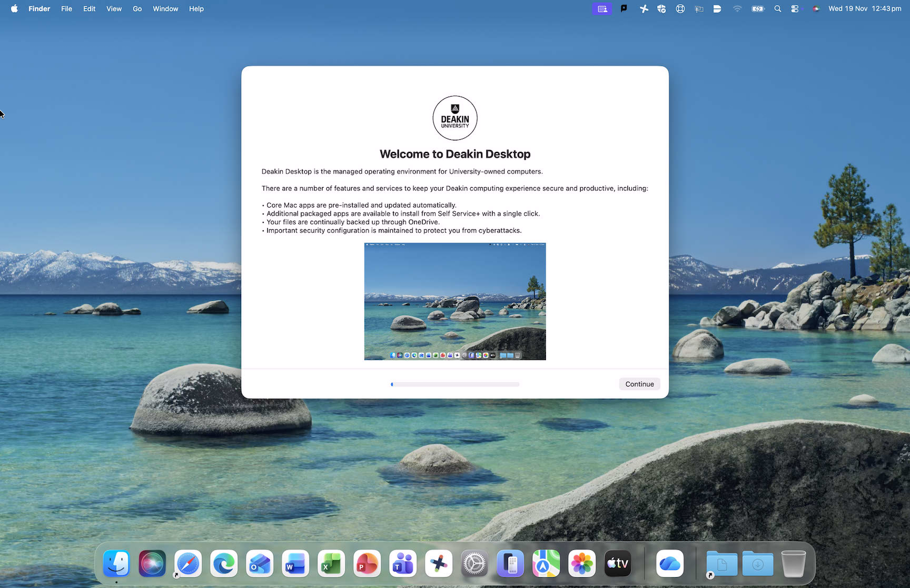Open Control Centre in menu bar
The width and height of the screenshot is (910, 588).
[795, 9]
